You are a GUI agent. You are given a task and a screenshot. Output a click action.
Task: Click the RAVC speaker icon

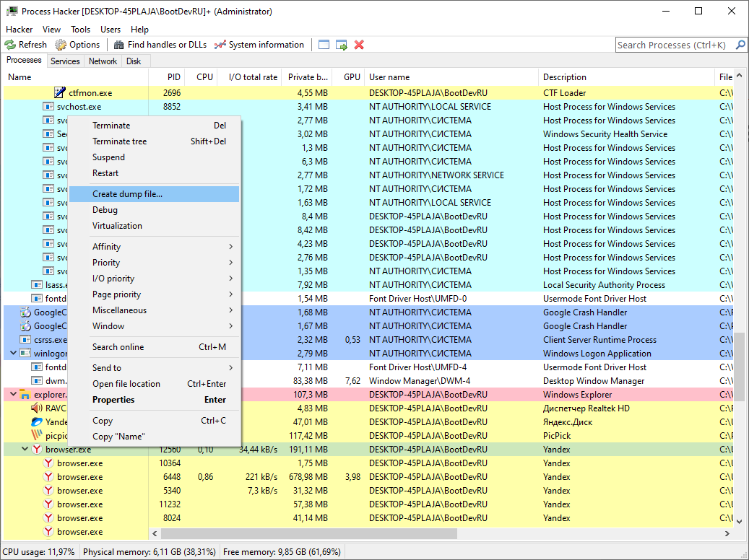(x=37, y=408)
